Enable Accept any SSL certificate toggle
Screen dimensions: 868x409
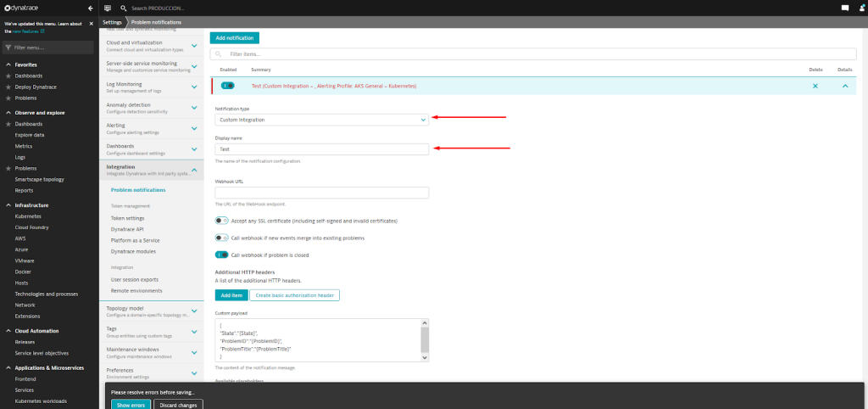(222, 221)
